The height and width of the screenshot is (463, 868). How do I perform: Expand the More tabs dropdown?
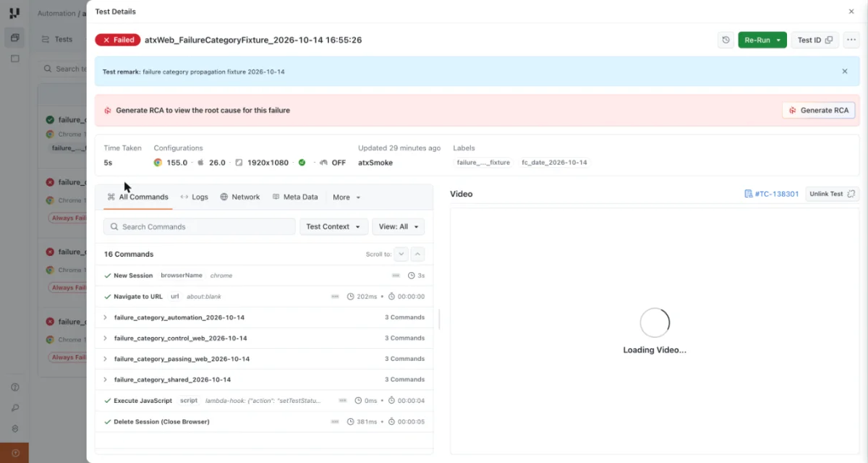(346, 197)
